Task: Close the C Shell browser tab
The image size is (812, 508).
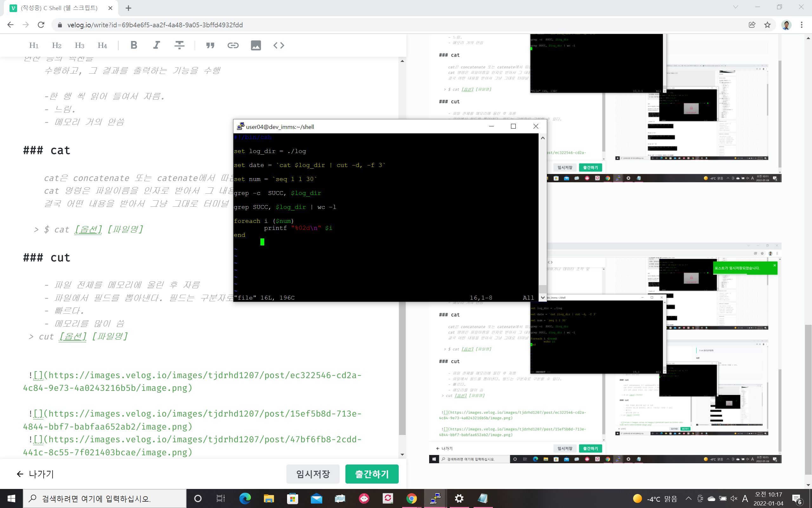Action: point(110,8)
